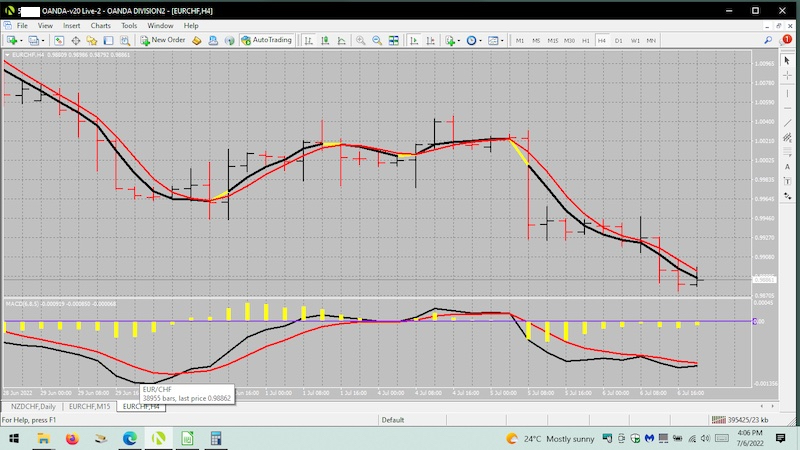Select the cursor arrow tool
Screen dimensions: 800x450
pos(787,61)
